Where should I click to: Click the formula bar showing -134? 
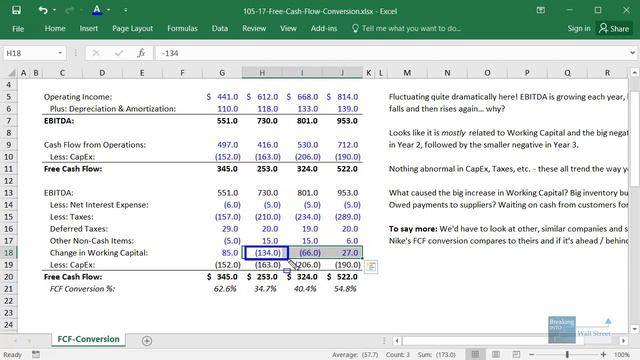[x=391, y=53]
